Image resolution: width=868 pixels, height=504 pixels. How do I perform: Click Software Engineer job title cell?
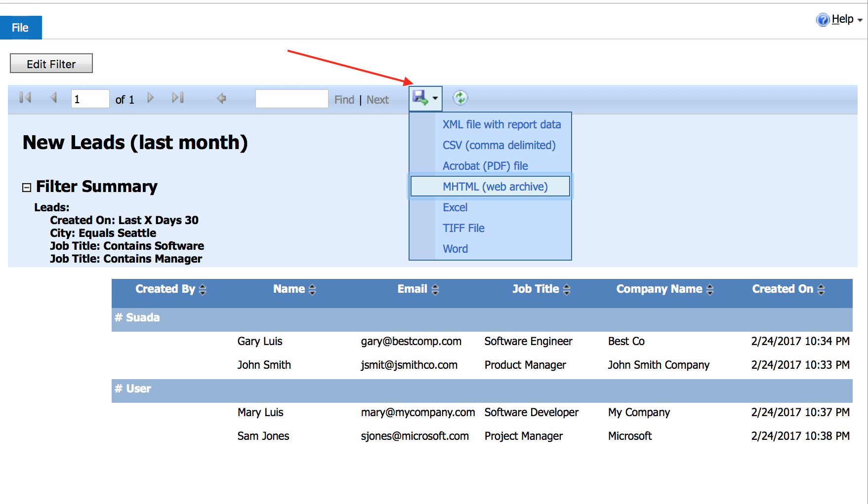(529, 341)
